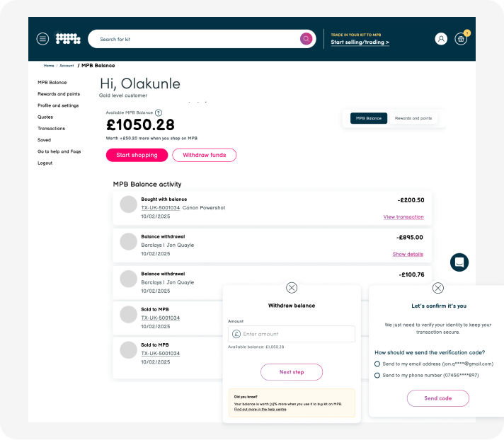Image resolution: width=504 pixels, height=440 pixels.
Task: Click the magenta search icon button
Action: click(306, 39)
